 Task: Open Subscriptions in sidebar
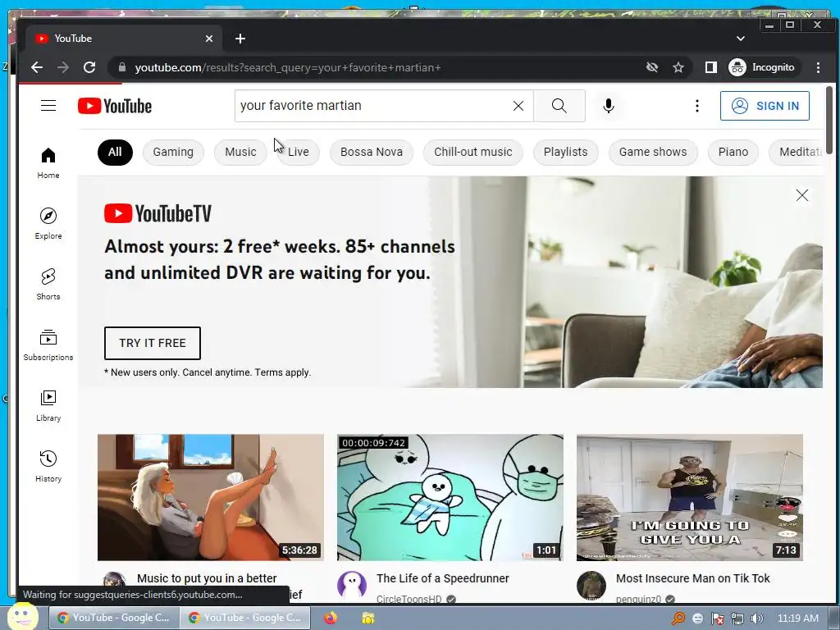[x=48, y=345]
